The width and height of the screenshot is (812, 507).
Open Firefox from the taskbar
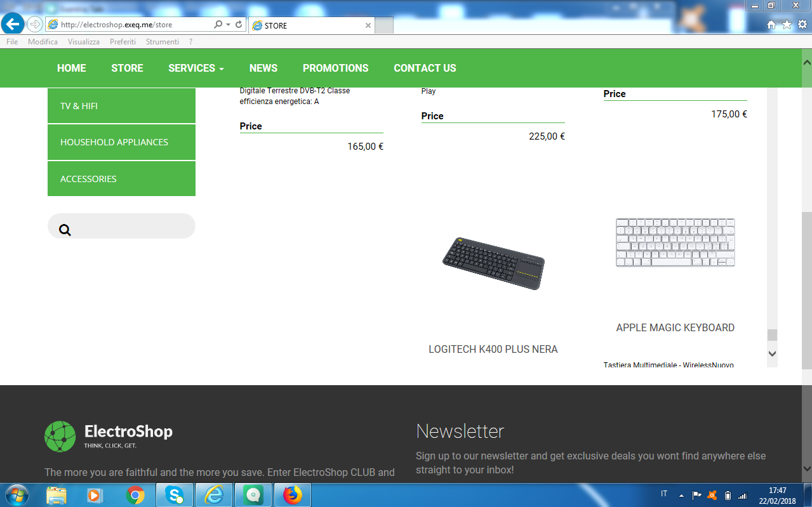(x=292, y=495)
